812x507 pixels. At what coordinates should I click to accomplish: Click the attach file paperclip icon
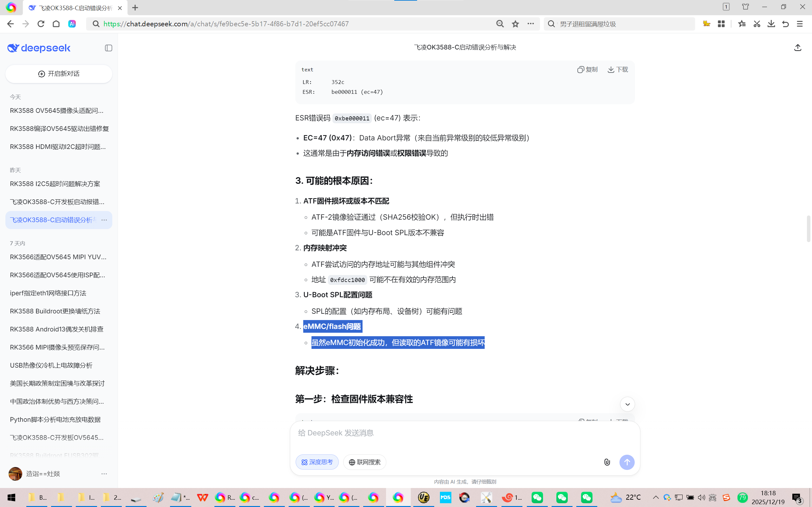[x=607, y=462]
